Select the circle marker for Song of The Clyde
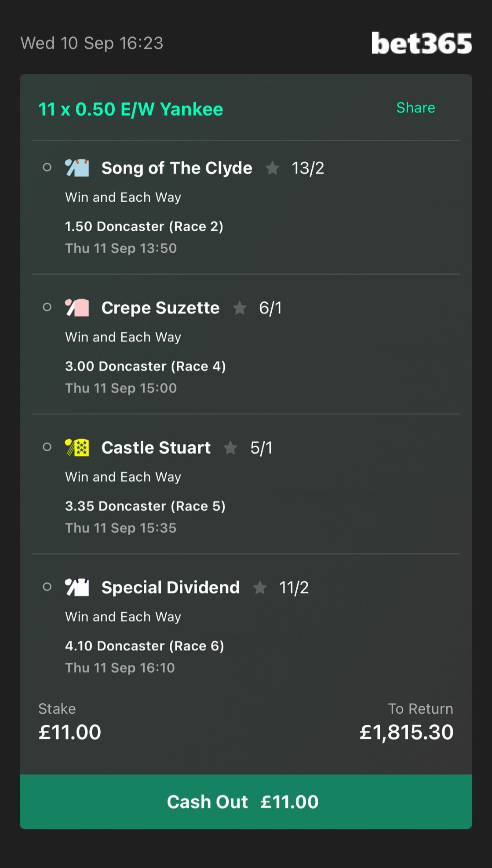The height and width of the screenshot is (868, 492). 47,167
